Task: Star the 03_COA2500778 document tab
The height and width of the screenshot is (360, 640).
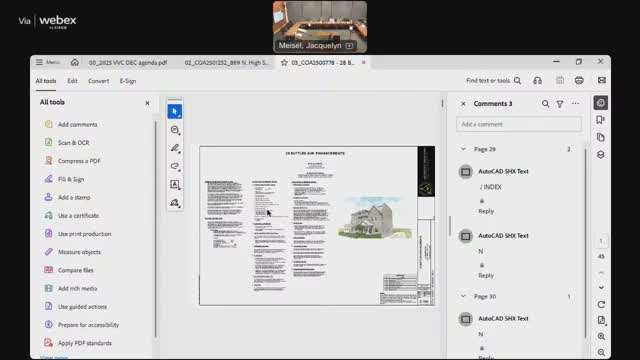Action: [284, 62]
